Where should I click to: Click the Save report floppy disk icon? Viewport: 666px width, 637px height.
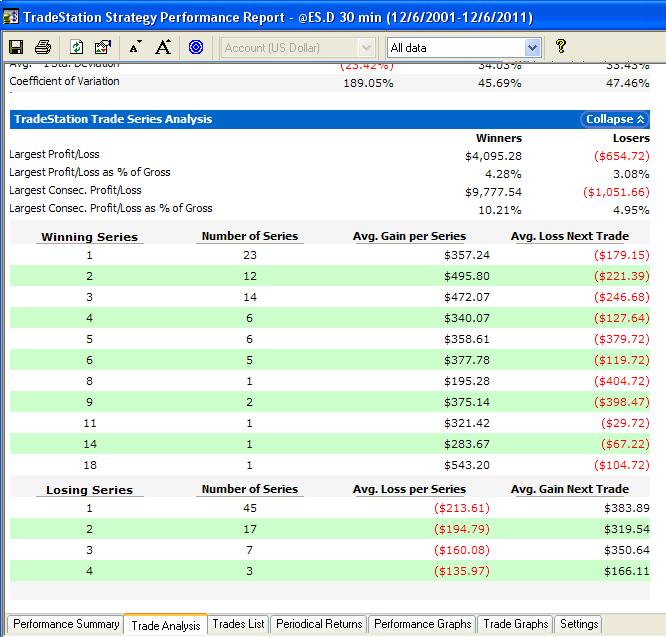tap(16, 47)
